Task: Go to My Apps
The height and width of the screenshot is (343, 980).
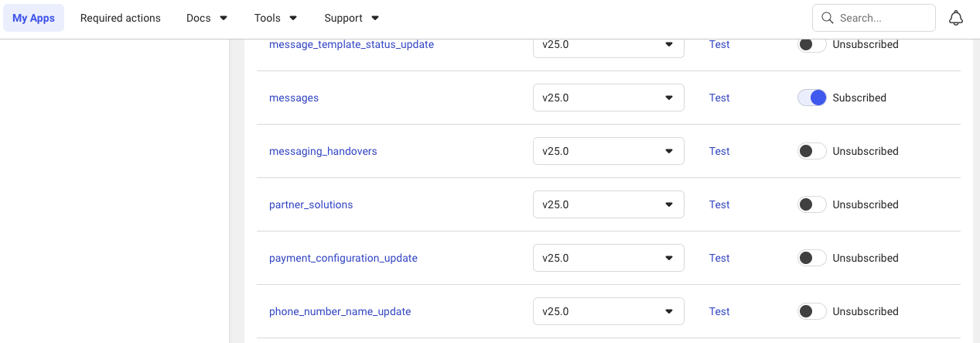Action: 33,18
